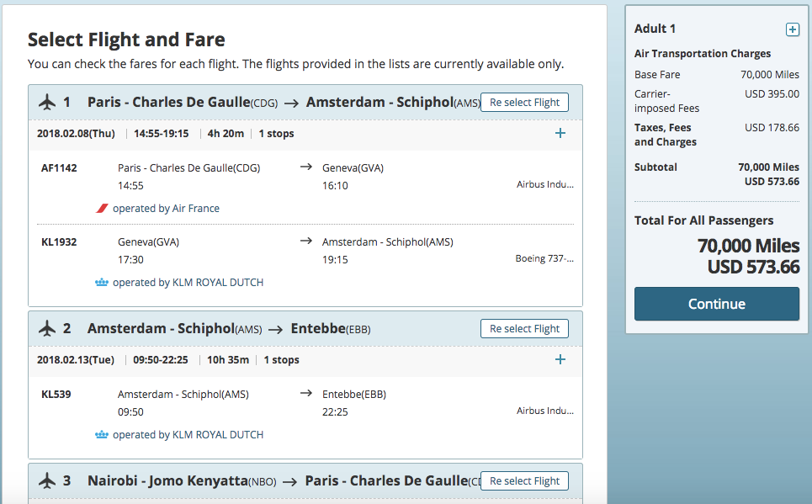812x504 pixels.
Task: Re-select the Amsterdam to Entebbe flight
Action: [x=524, y=329]
